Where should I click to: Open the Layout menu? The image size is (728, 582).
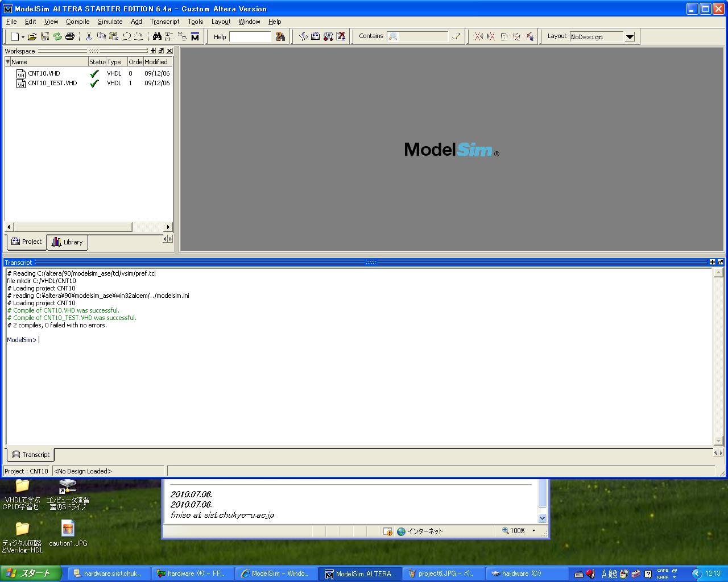pos(221,22)
